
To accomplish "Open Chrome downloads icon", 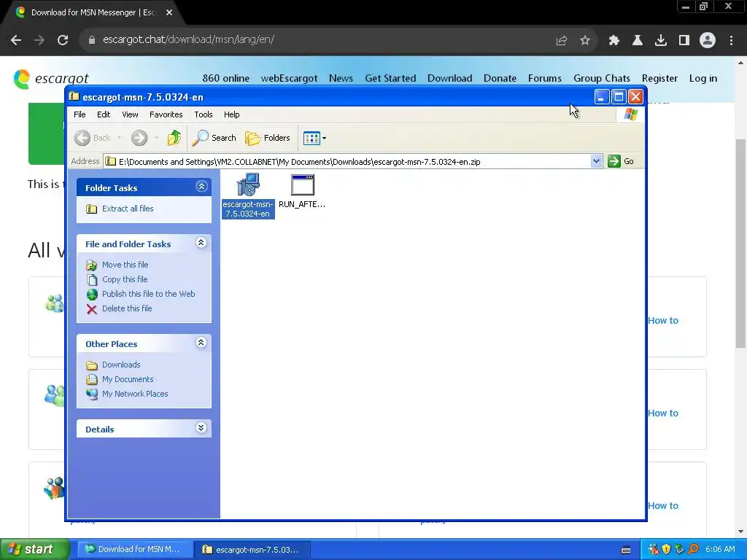I will click(661, 41).
